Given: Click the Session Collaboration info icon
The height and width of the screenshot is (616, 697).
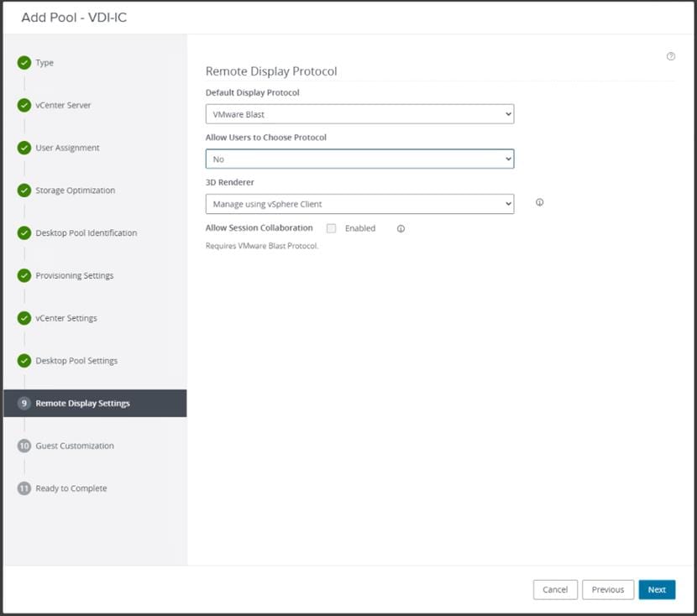Looking at the screenshot, I should pos(401,228).
